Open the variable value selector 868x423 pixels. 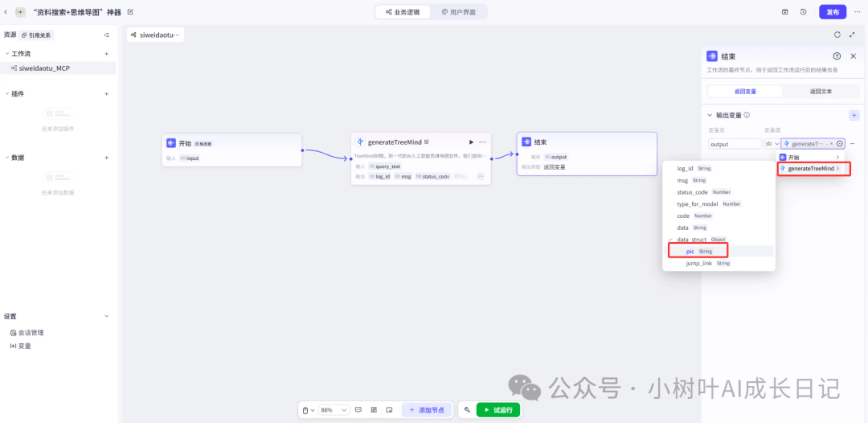coord(840,144)
